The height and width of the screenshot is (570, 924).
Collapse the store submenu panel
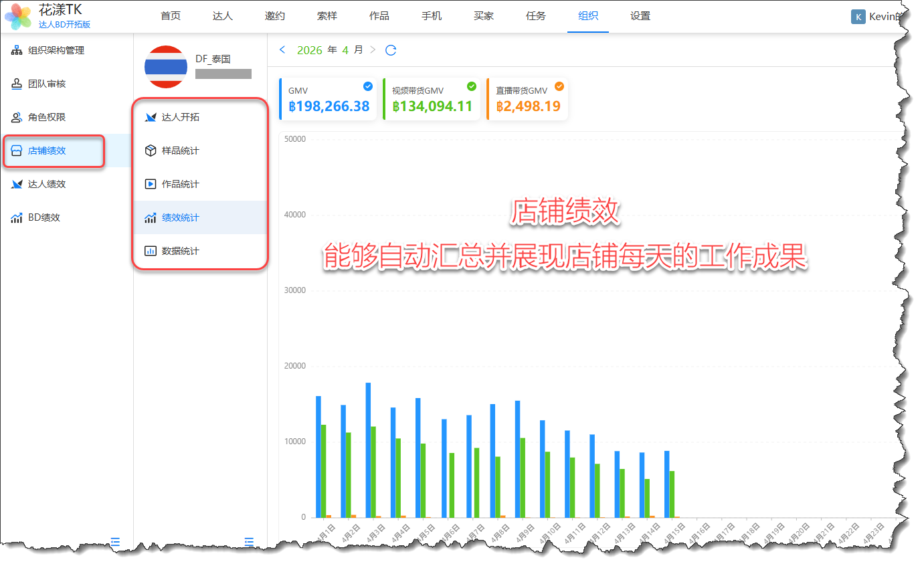[249, 542]
